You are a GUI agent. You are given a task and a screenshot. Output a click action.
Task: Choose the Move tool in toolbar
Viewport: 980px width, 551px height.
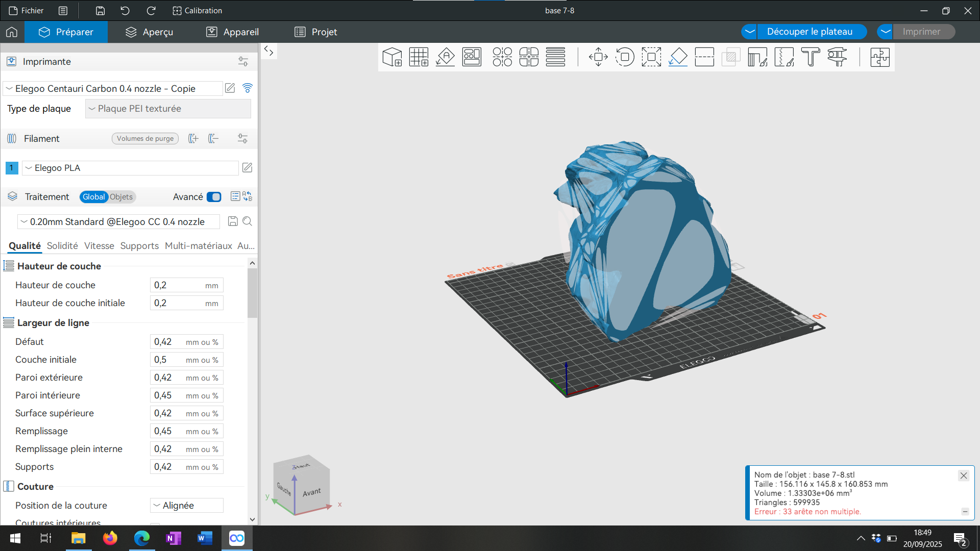coord(598,57)
